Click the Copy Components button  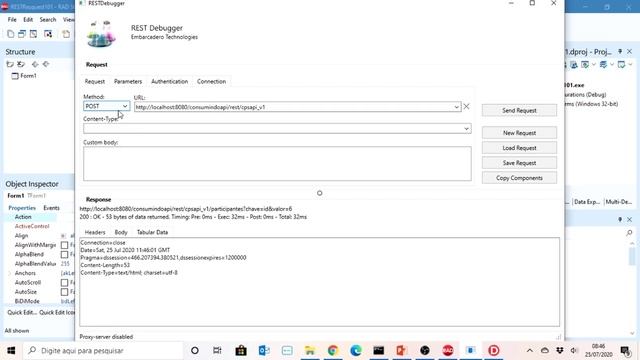519,178
